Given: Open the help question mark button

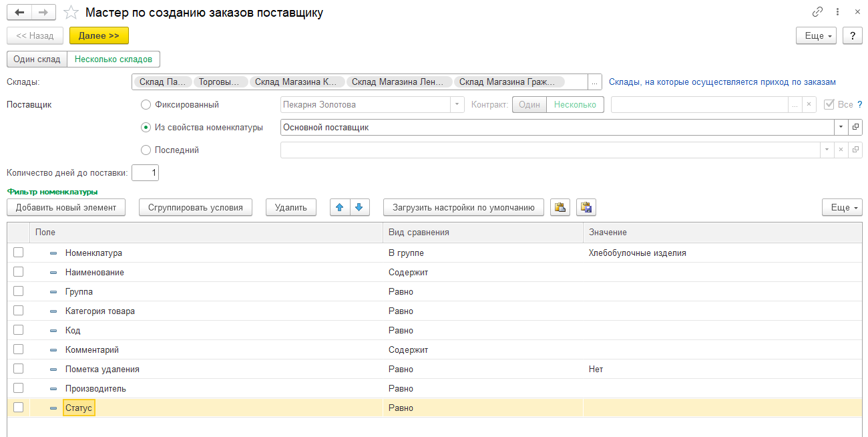Looking at the screenshot, I should [852, 35].
